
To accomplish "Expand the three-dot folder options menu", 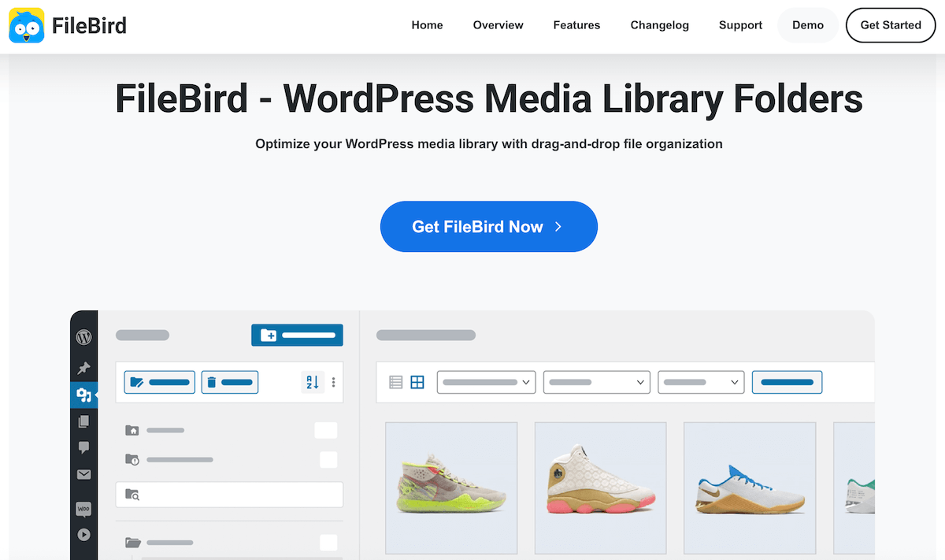I will [x=335, y=382].
